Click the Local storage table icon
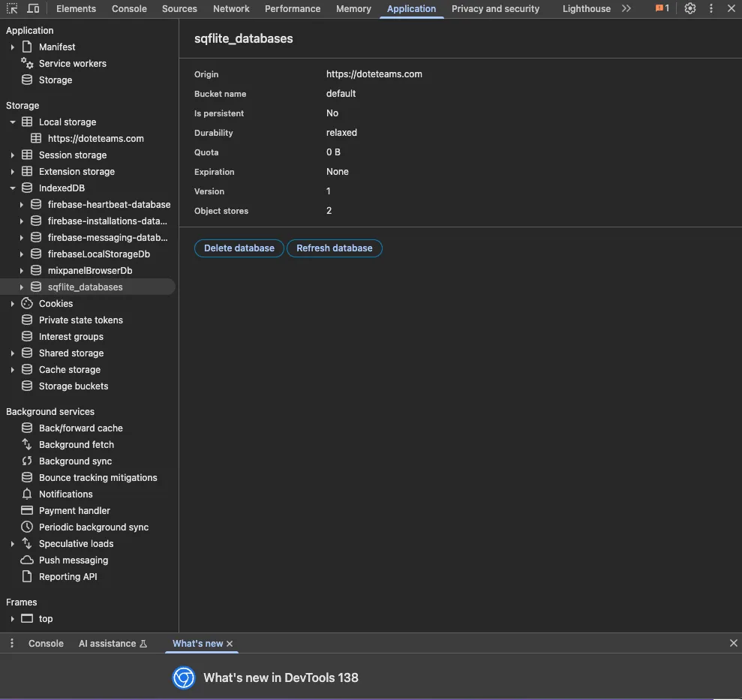742x700 pixels. (27, 122)
